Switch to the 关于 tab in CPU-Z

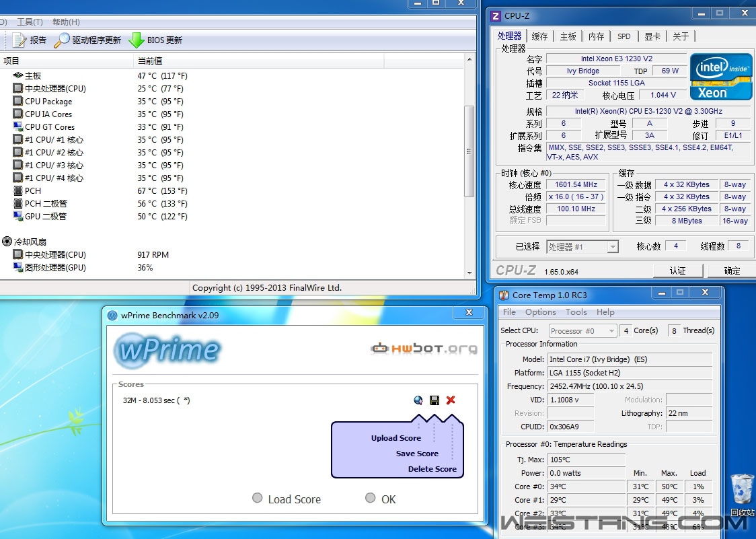pos(681,36)
